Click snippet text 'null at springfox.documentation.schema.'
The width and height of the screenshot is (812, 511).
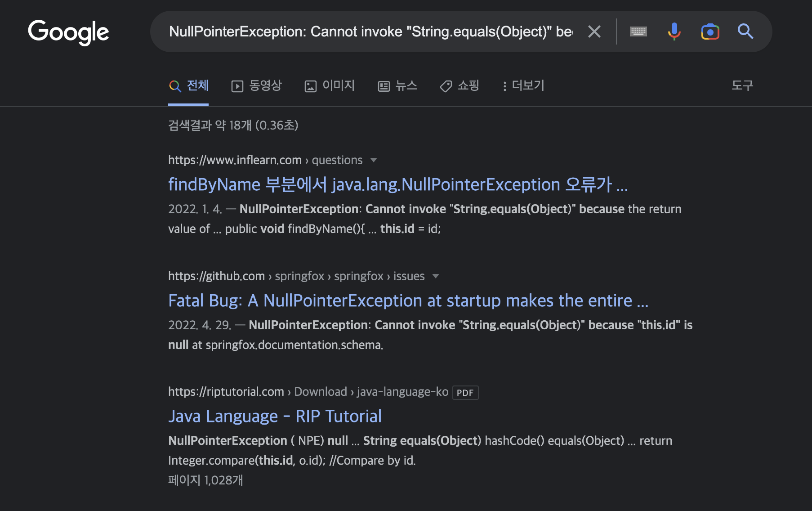click(276, 345)
